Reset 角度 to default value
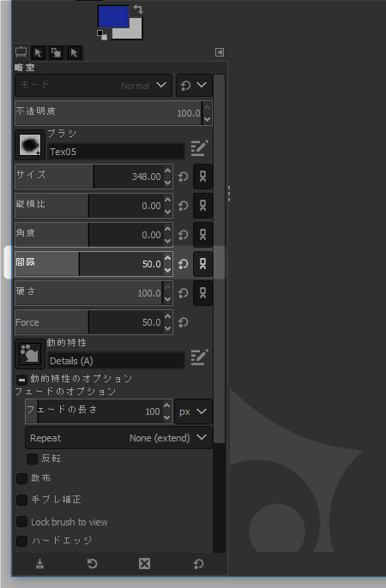The width and height of the screenshot is (386, 588). point(183,235)
